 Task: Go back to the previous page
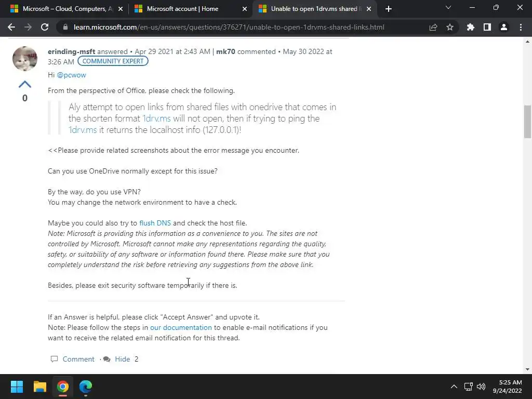click(11, 27)
